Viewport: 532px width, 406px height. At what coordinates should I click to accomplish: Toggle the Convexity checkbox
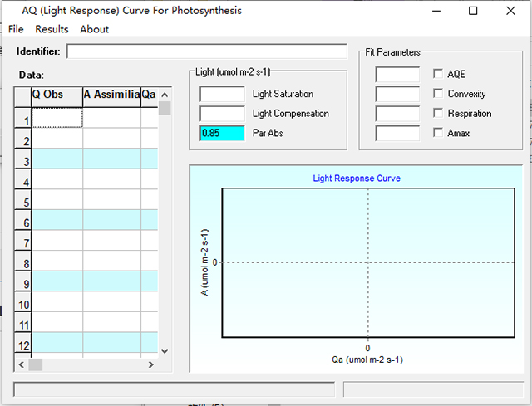click(x=438, y=94)
